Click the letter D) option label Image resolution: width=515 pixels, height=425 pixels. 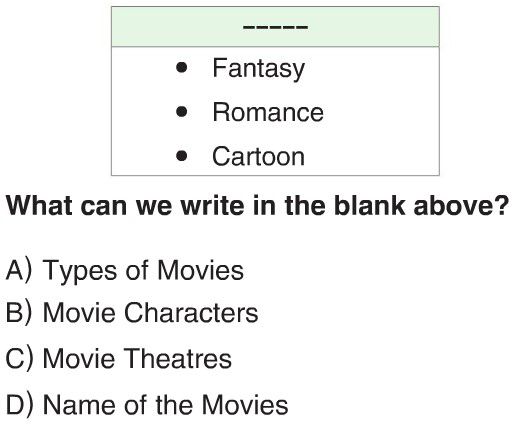[20, 405]
